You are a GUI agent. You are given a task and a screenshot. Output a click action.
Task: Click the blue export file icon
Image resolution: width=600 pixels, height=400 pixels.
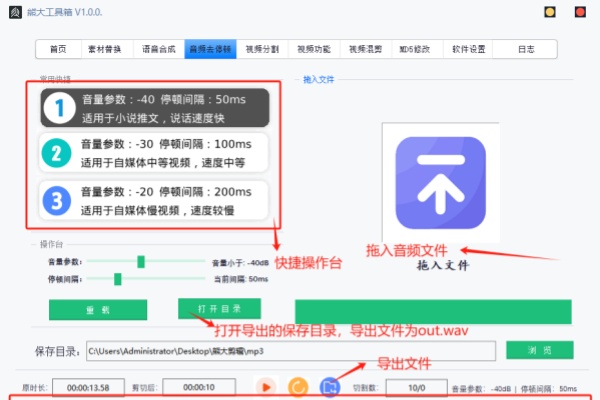(x=329, y=386)
